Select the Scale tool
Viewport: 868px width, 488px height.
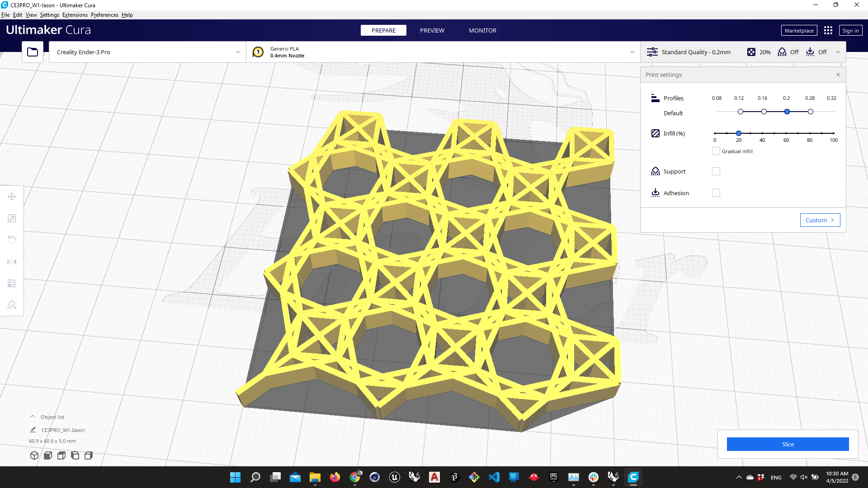[x=12, y=218]
